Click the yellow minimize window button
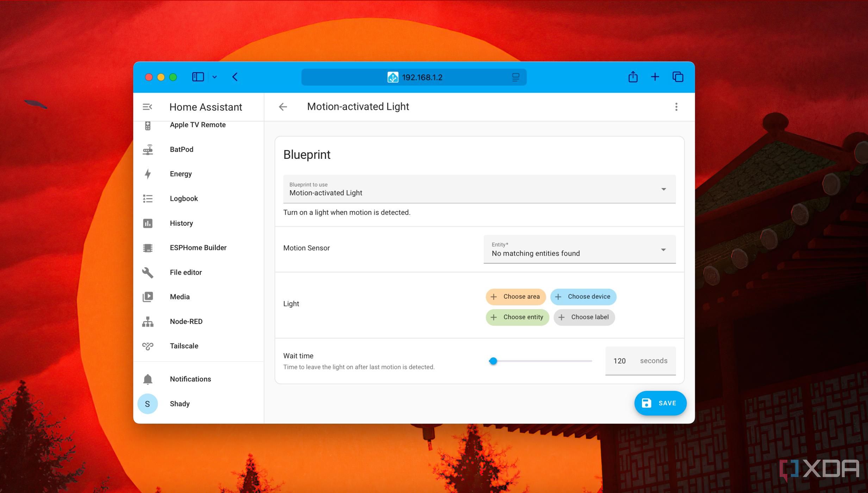Screen dimensions: 868x493 [161, 77]
